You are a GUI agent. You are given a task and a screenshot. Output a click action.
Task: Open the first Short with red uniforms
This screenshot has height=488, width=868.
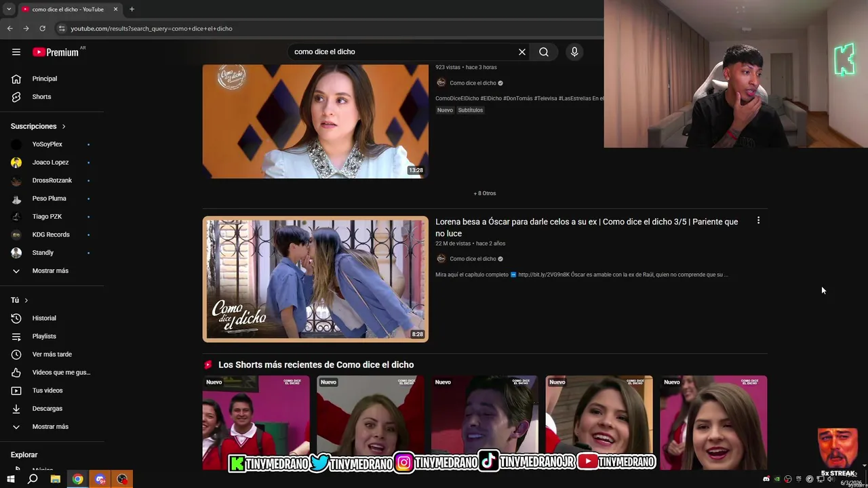click(x=256, y=422)
